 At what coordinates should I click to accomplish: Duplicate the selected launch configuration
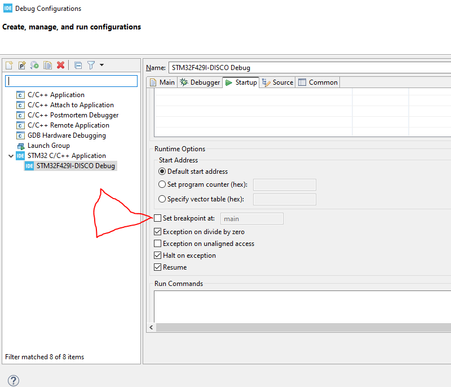point(47,65)
